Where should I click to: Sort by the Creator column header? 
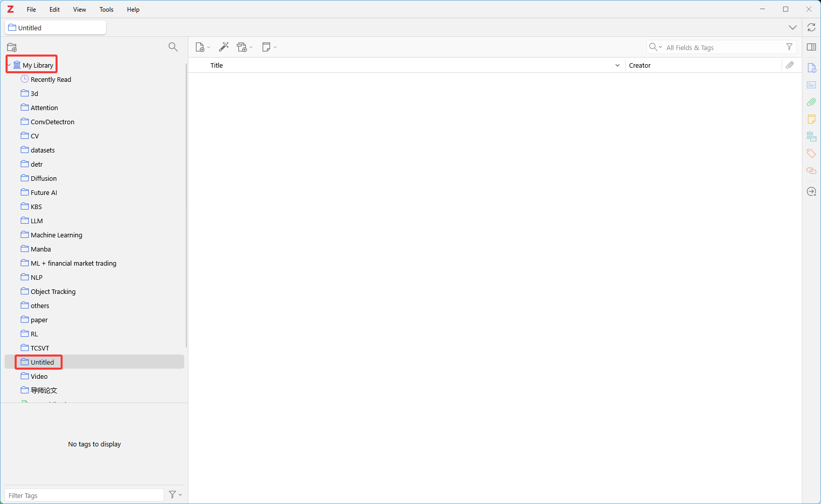(703, 65)
